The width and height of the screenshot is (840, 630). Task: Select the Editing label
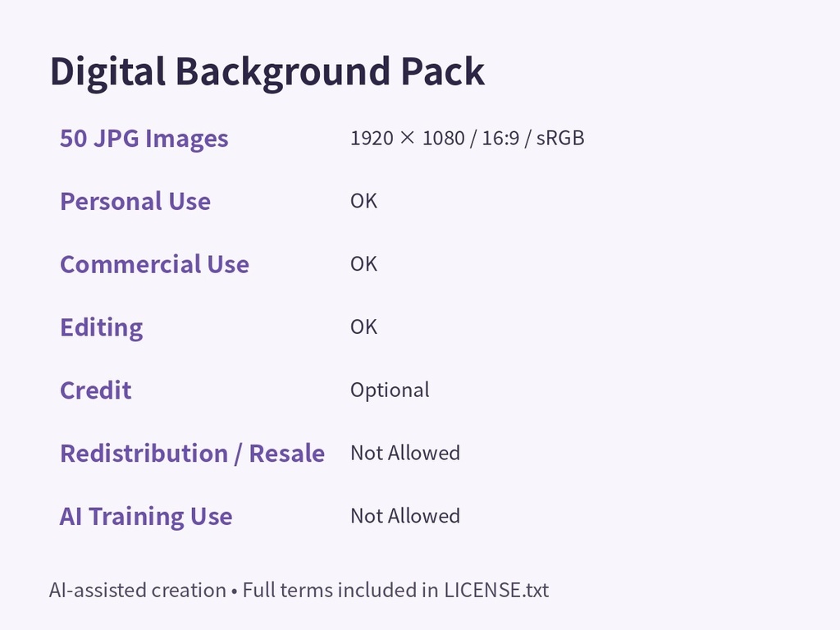(102, 327)
